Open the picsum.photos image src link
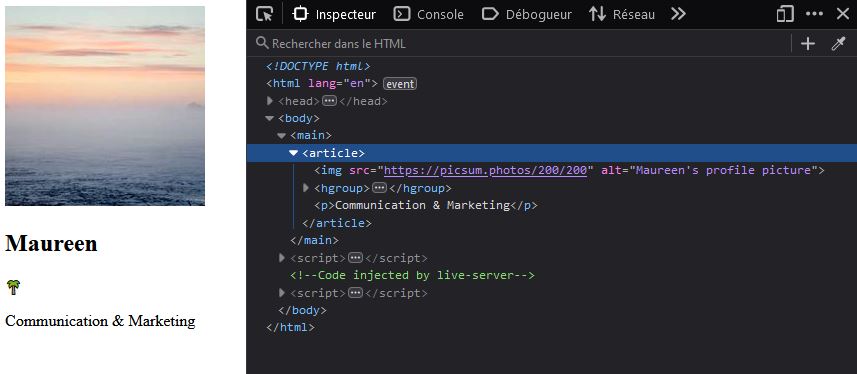This screenshot has width=857, height=374. point(485,170)
